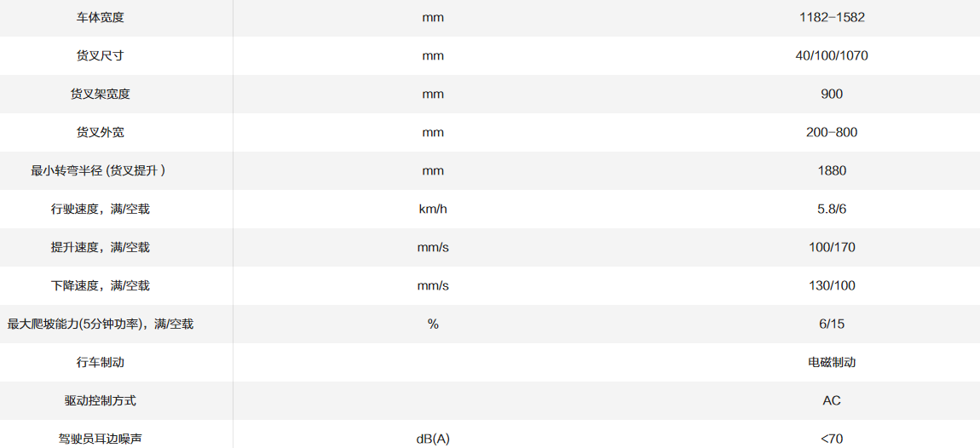
Task: Select the 电磁制动 value cell
Action: 831,362
